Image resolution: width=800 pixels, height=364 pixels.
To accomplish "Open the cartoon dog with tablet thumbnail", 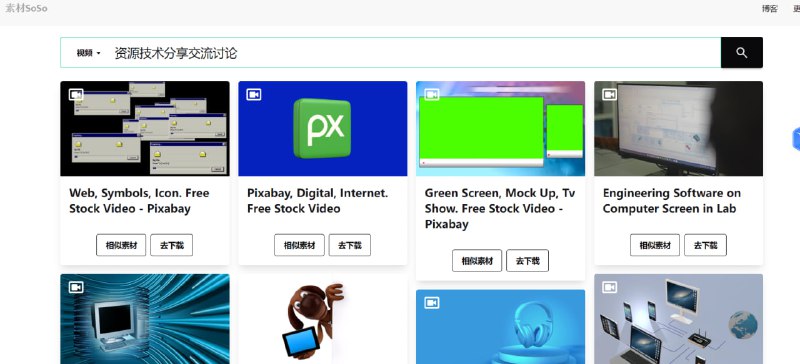I will (x=322, y=319).
